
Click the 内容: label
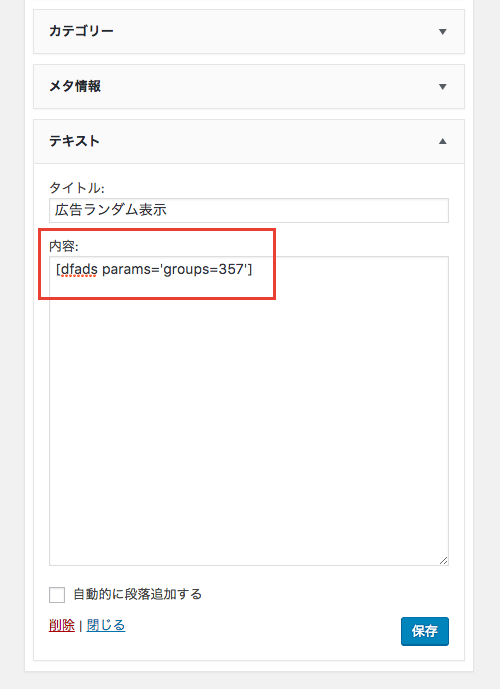(x=64, y=246)
